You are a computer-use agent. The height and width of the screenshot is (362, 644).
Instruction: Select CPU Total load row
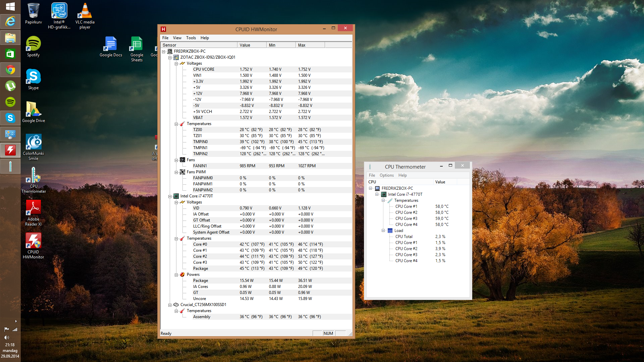(x=420, y=237)
